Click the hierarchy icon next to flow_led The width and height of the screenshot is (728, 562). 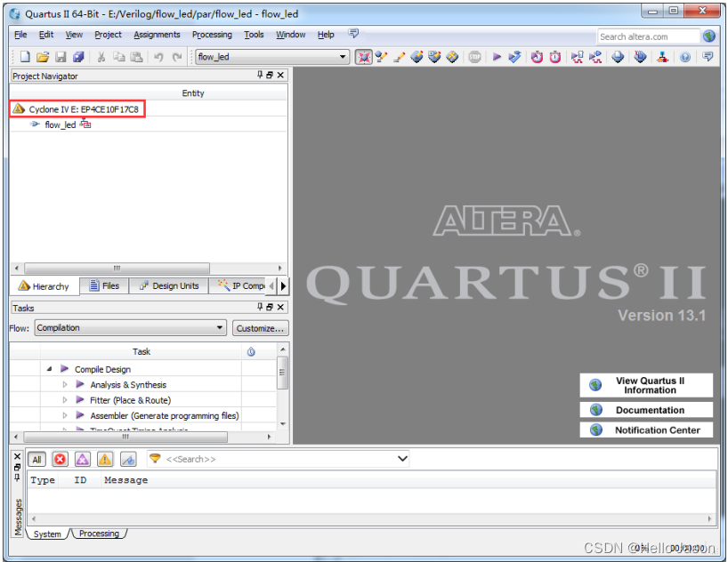point(85,124)
